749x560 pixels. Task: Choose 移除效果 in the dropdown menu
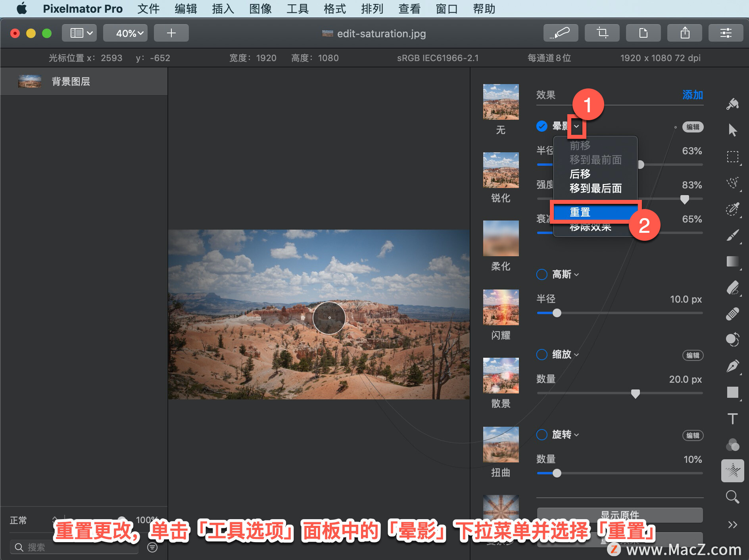click(x=590, y=228)
